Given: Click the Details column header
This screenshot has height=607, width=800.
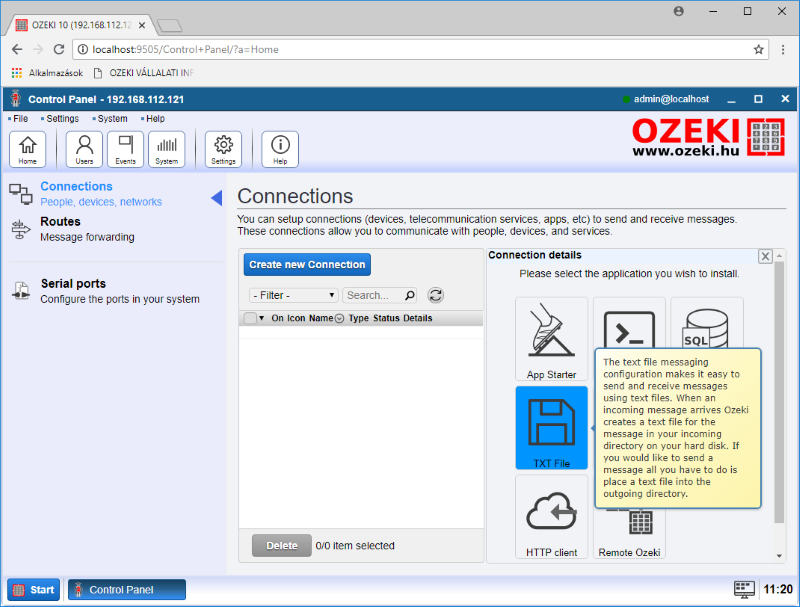Looking at the screenshot, I should [418, 318].
